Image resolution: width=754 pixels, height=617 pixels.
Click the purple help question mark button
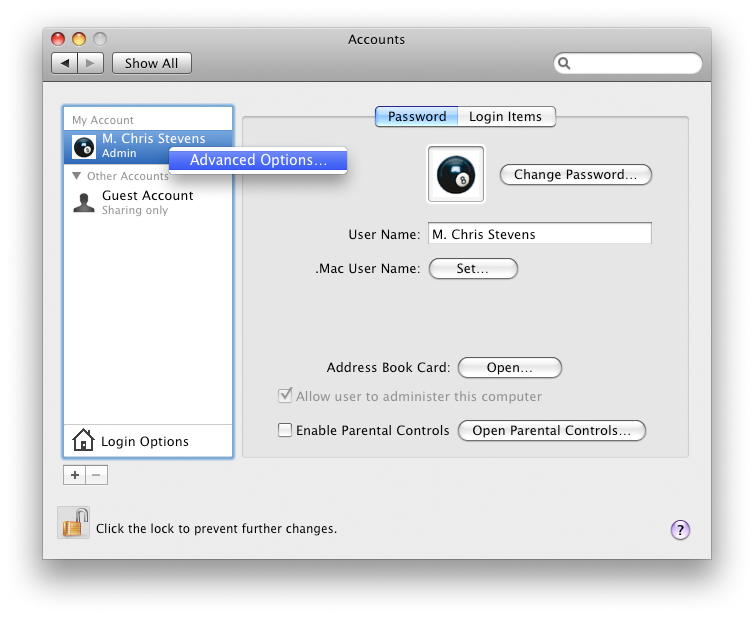[x=680, y=529]
